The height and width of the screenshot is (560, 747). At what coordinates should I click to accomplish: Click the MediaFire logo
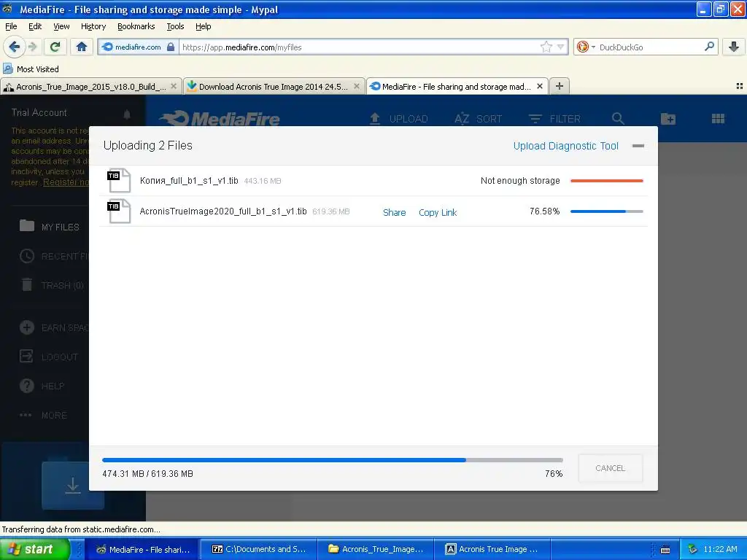coord(219,119)
